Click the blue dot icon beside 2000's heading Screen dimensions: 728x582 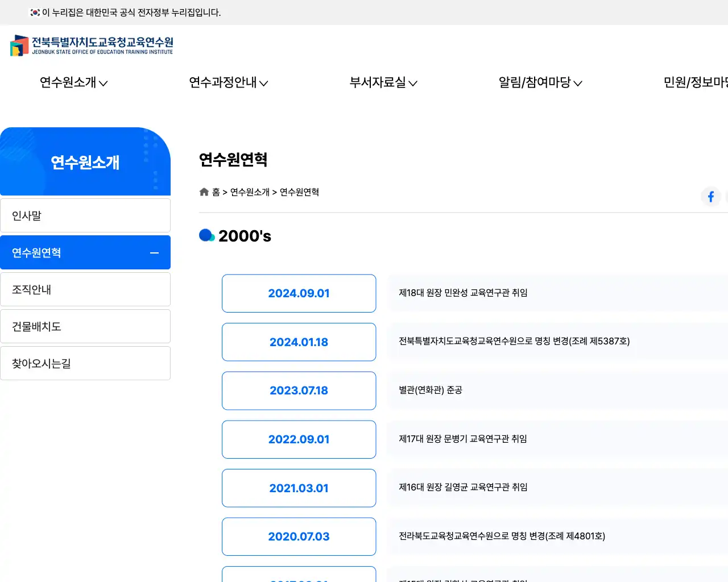point(206,234)
